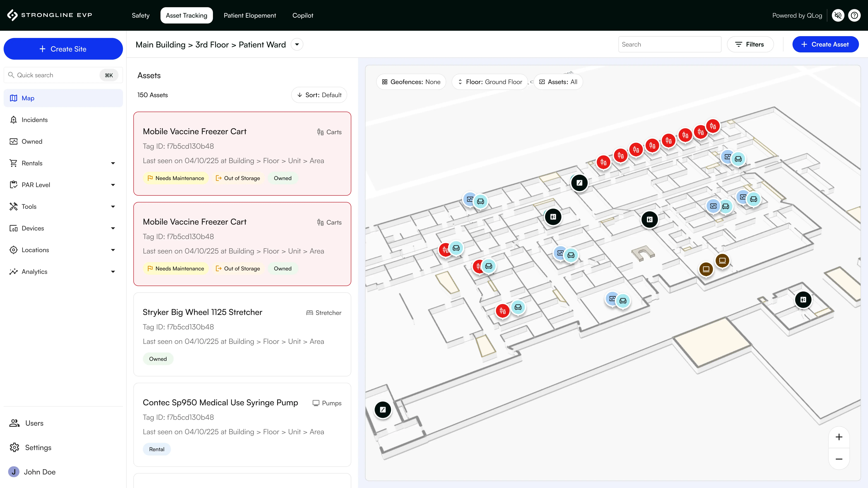Click the black stairs marker at map bottom-left
The width and height of the screenshot is (868, 488).
[383, 410]
